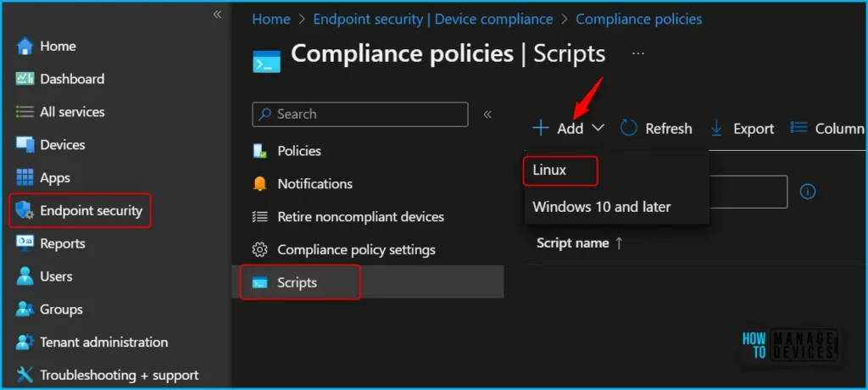Screen dimensions: 868x390
Task: Collapse the left navigation sidebar
Action: 218,14
